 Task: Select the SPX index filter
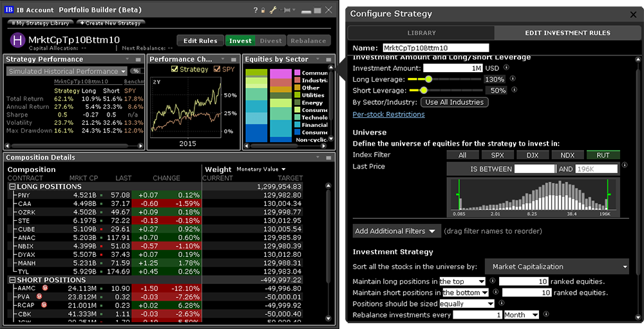[x=497, y=155]
